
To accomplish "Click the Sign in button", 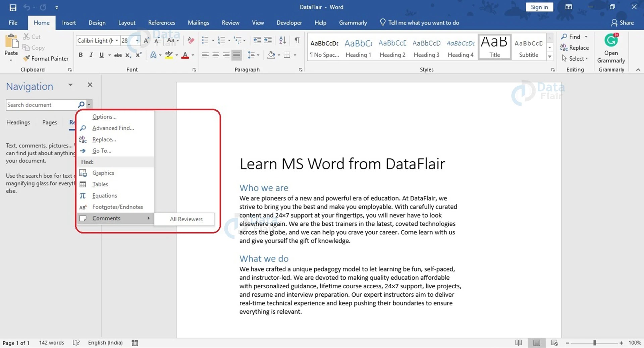I will [539, 7].
